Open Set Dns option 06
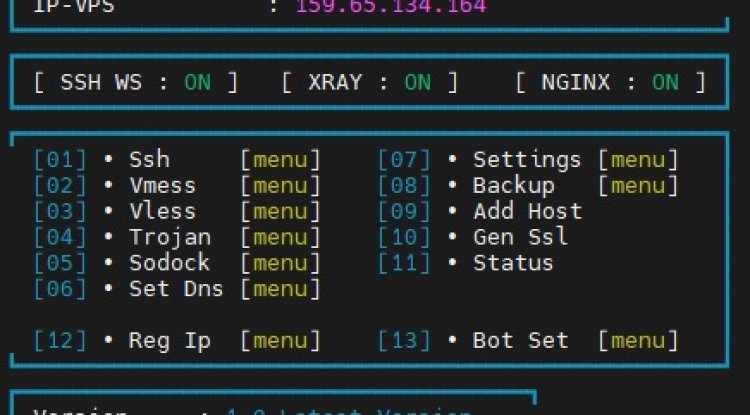Image resolution: width=750 pixels, height=415 pixels. point(175,289)
